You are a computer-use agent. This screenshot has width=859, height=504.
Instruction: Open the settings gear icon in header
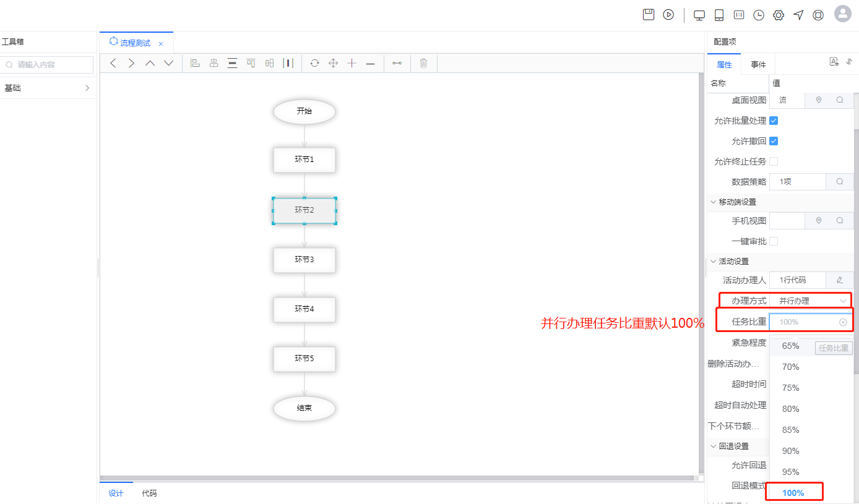point(779,15)
